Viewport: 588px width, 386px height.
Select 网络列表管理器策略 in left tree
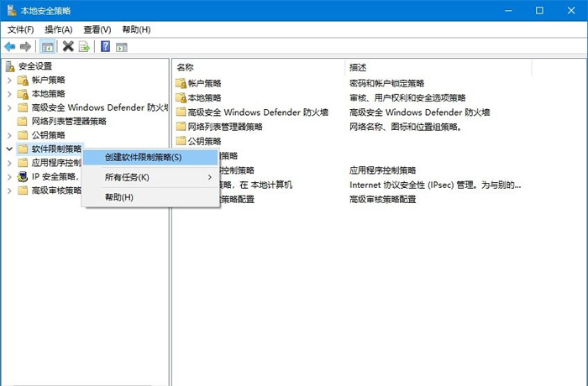pos(69,122)
